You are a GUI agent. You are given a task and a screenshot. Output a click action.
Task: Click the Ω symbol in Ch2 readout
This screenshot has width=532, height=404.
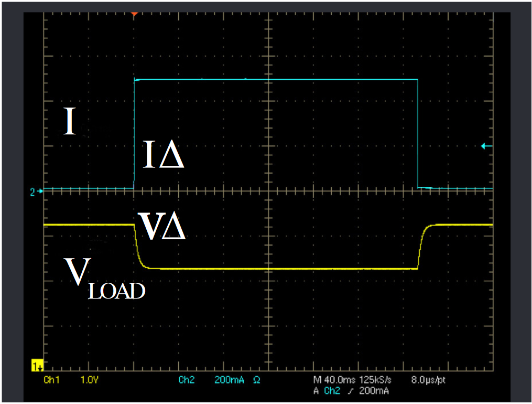257,380
